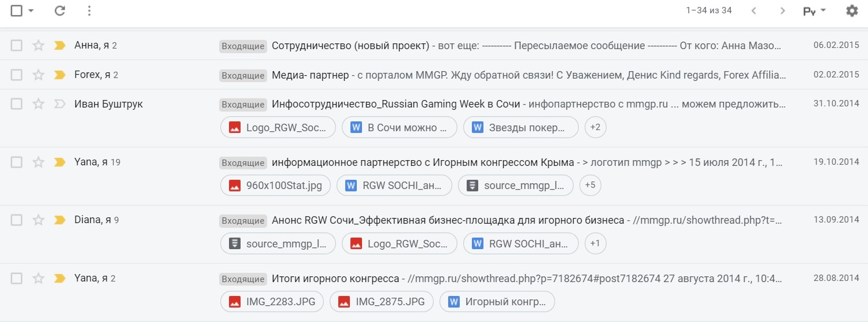This screenshot has width=868, height=322.
Task: Open attachment 960x100Stat.jpg
Action: [276, 186]
